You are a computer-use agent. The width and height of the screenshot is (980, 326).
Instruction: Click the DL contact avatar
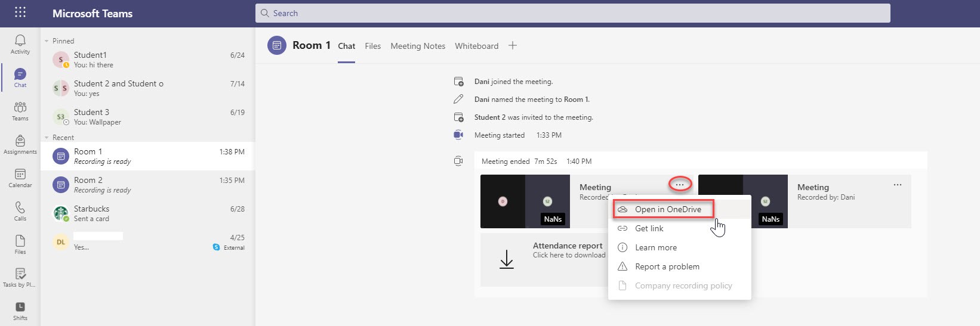tap(61, 242)
